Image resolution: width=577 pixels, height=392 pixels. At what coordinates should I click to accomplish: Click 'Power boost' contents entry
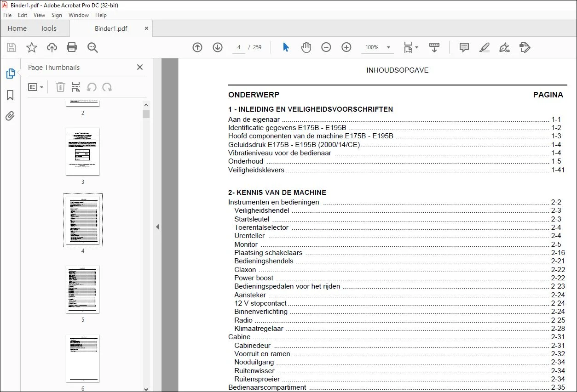(x=254, y=278)
